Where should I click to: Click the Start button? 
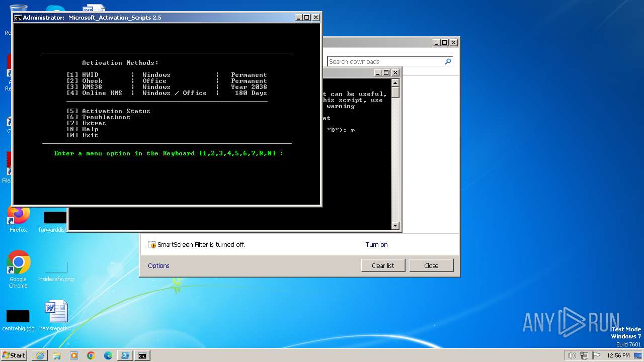click(x=14, y=355)
